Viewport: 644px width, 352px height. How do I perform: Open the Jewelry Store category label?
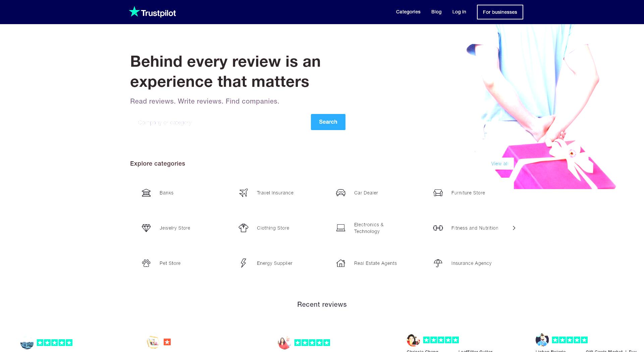[175, 228]
